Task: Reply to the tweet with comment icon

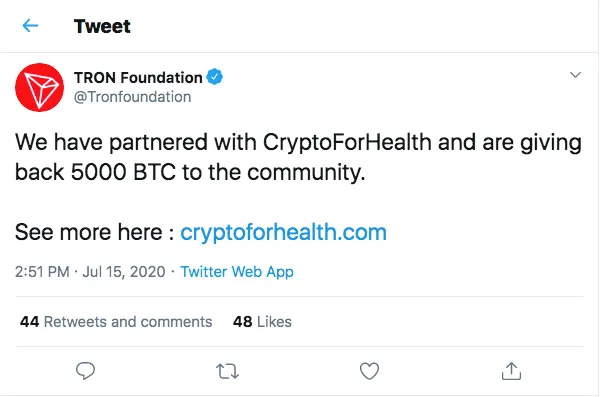Action: pos(85,371)
